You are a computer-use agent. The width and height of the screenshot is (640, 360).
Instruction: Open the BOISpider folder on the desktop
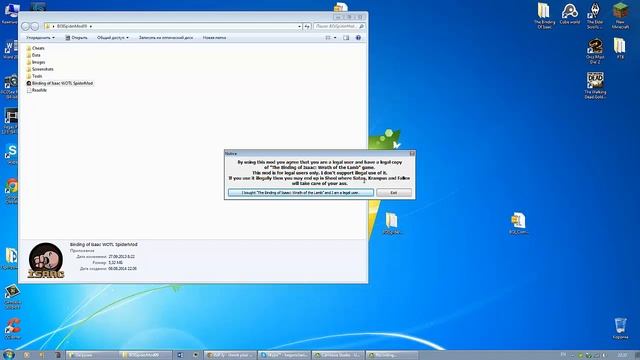[392, 223]
